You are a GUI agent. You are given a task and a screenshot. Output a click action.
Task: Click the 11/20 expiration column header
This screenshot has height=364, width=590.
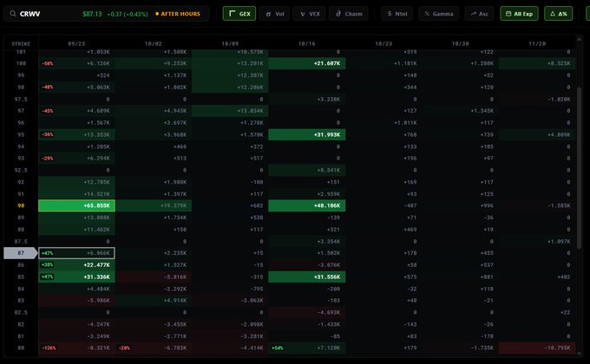pos(537,43)
